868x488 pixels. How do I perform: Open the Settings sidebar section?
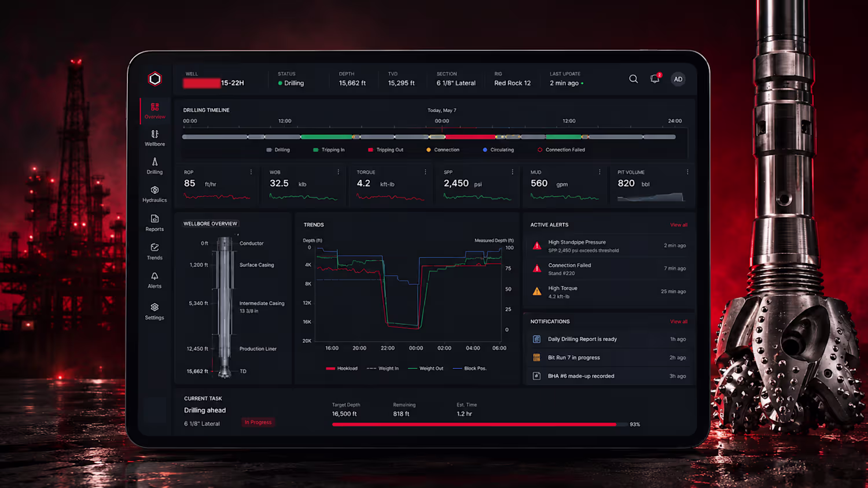(155, 312)
